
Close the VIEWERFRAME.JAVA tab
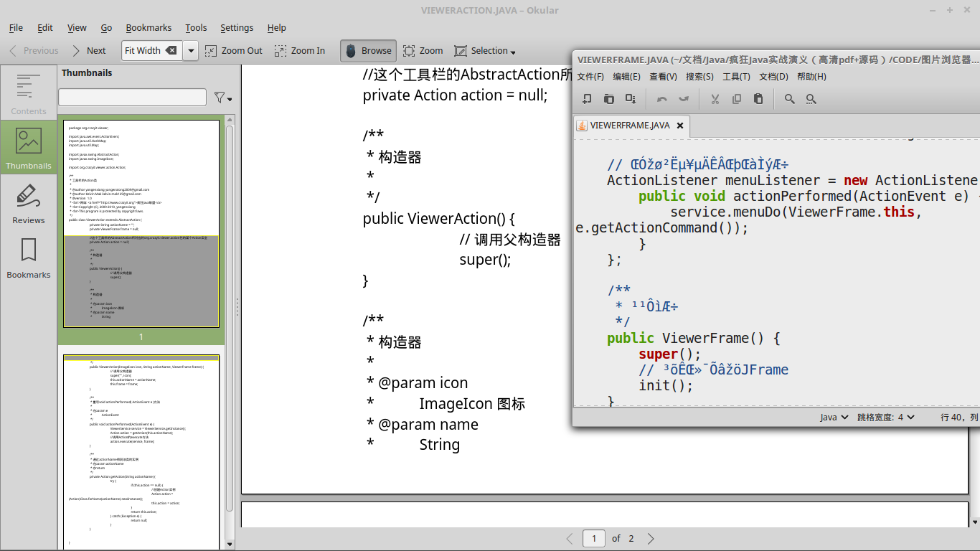(680, 126)
